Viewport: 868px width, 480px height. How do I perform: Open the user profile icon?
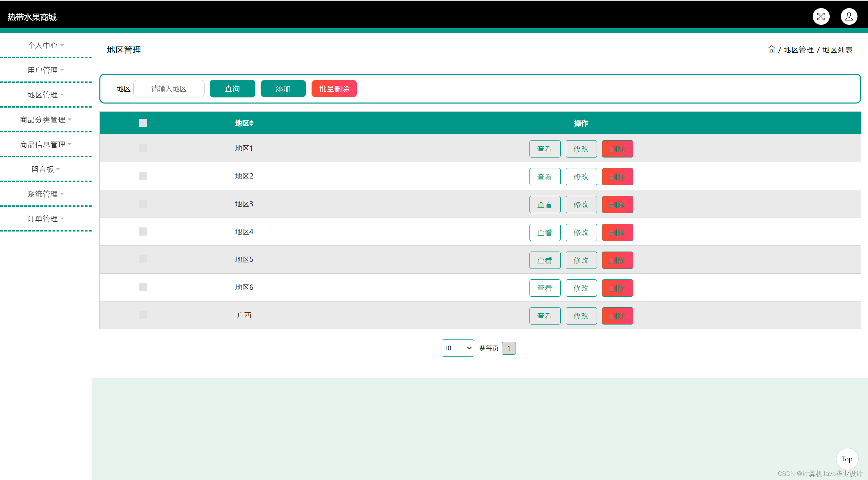coord(849,17)
